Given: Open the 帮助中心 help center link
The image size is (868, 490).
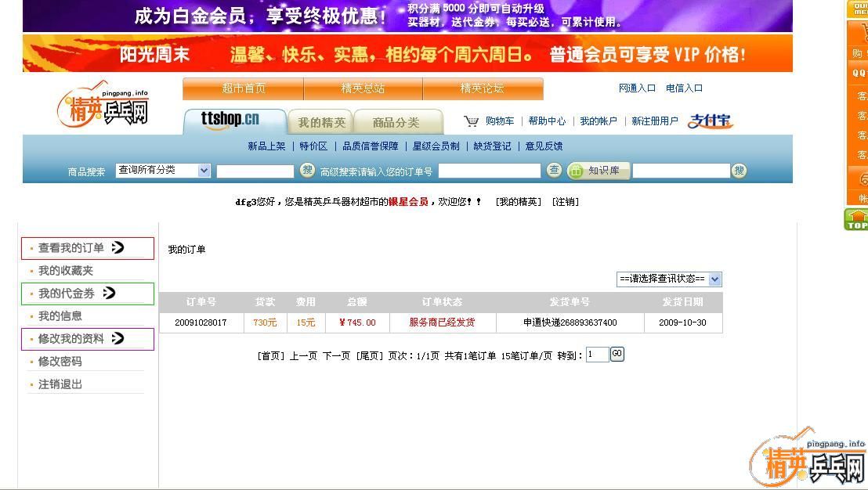Looking at the screenshot, I should pyautogui.click(x=547, y=121).
